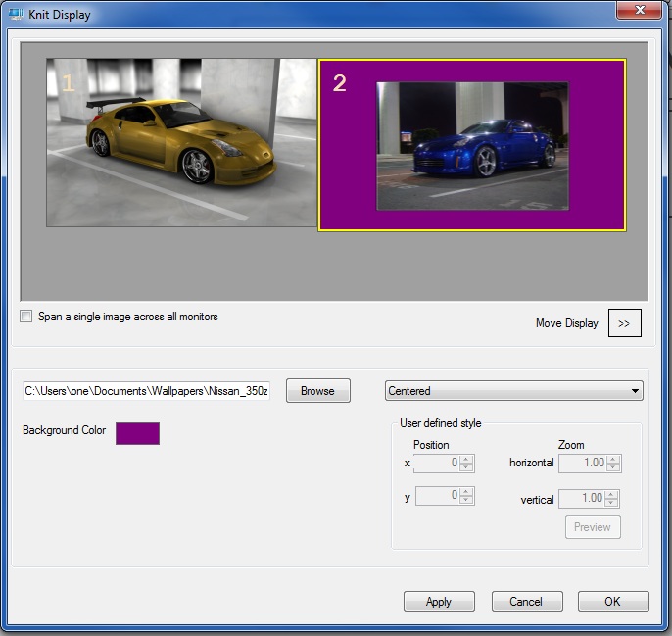Click the Knit Display title bar icon
The height and width of the screenshot is (636, 672).
pyautogui.click(x=16, y=14)
